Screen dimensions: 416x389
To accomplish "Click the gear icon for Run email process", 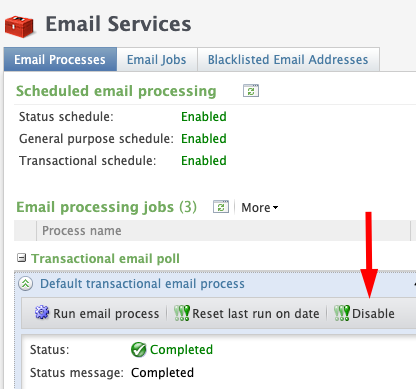I will (x=42, y=313).
